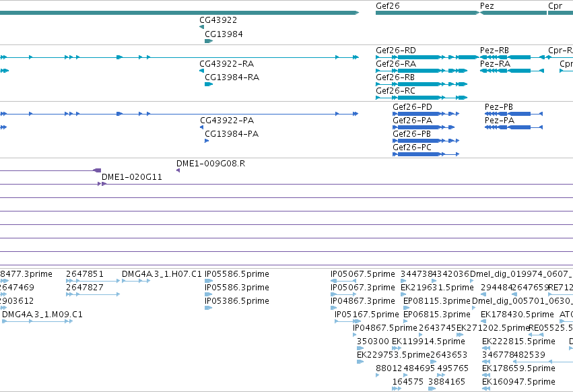Select the EK229753.5prime feature
573x392 pixels.
point(360,362)
